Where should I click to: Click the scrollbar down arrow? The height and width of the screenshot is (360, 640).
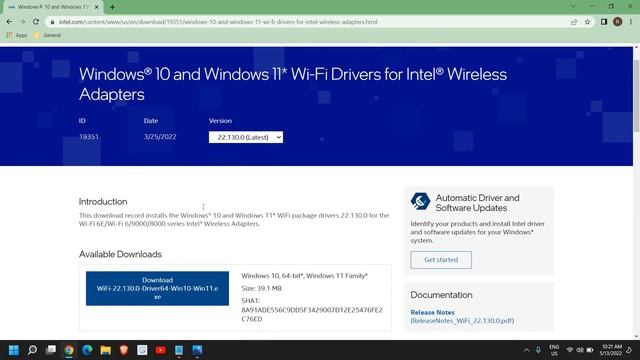coord(636,336)
